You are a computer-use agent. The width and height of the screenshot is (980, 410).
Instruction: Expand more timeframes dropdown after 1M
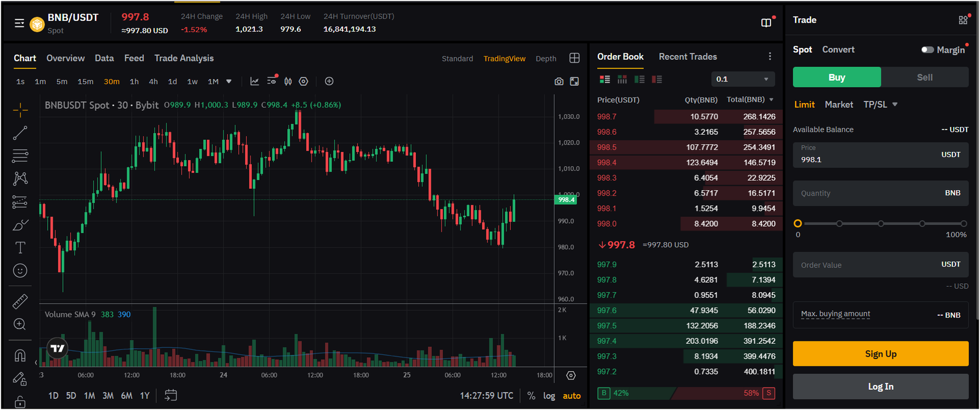pos(229,82)
